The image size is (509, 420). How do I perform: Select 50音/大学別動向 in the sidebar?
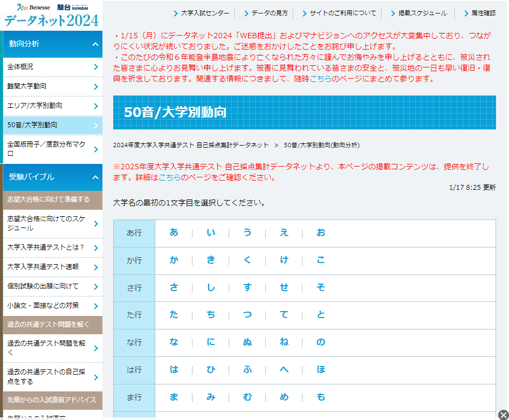tap(53, 125)
